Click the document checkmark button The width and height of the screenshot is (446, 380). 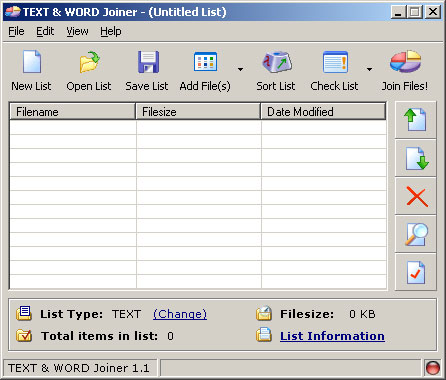pos(415,272)
